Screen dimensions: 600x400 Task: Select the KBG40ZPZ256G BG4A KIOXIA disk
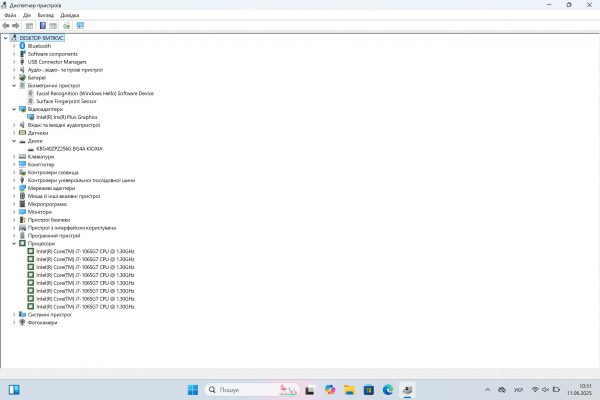pos(69,149)
